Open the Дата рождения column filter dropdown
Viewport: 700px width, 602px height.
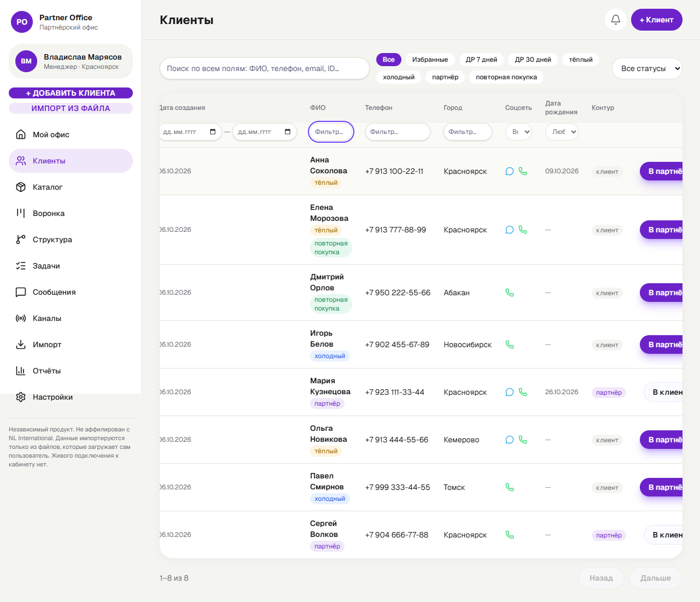562,132
